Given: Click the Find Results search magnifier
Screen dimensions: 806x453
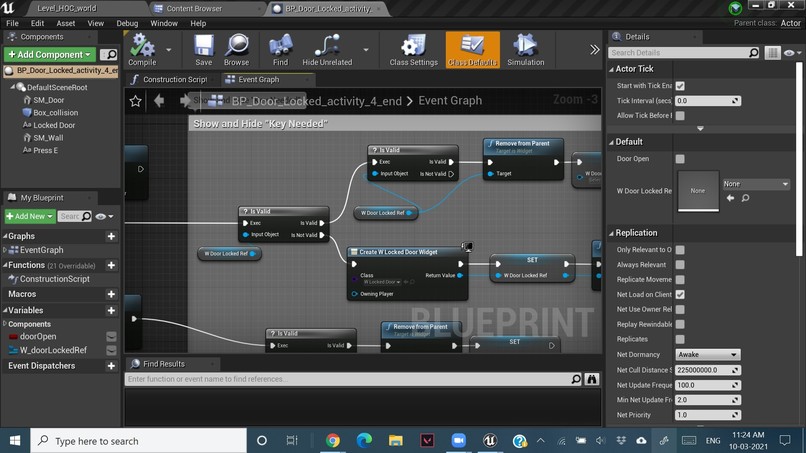Looking at the screenshot, I should click(576, 379).
